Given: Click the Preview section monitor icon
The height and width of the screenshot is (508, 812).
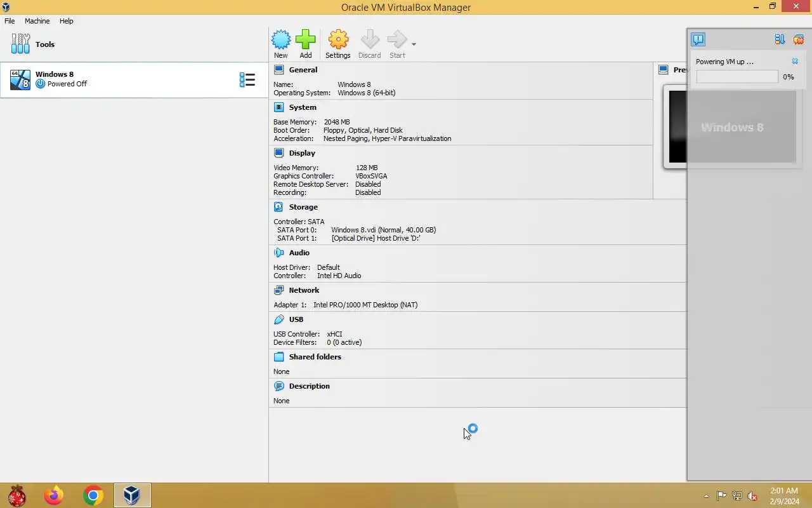Looking at the screenshot, I should pyautogui.click(x=663, y=70).
